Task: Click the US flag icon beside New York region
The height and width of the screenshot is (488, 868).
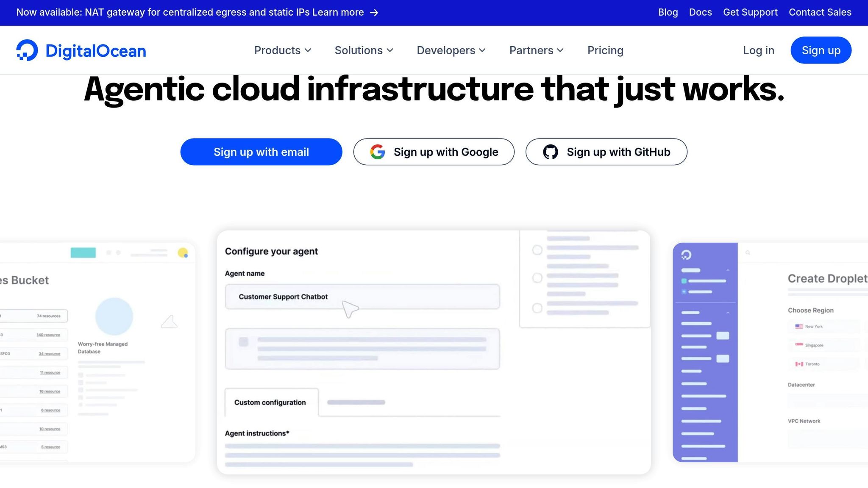Action: [798, 326]
